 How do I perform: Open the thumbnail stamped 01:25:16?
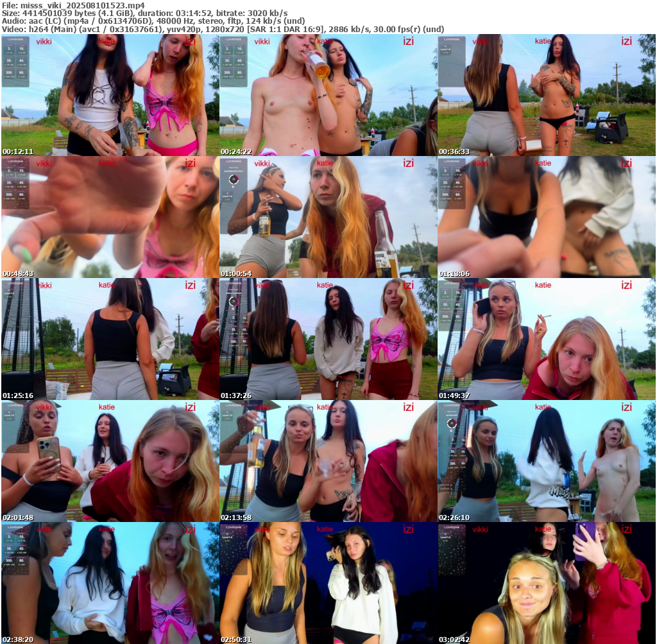[x=110, y=339]
